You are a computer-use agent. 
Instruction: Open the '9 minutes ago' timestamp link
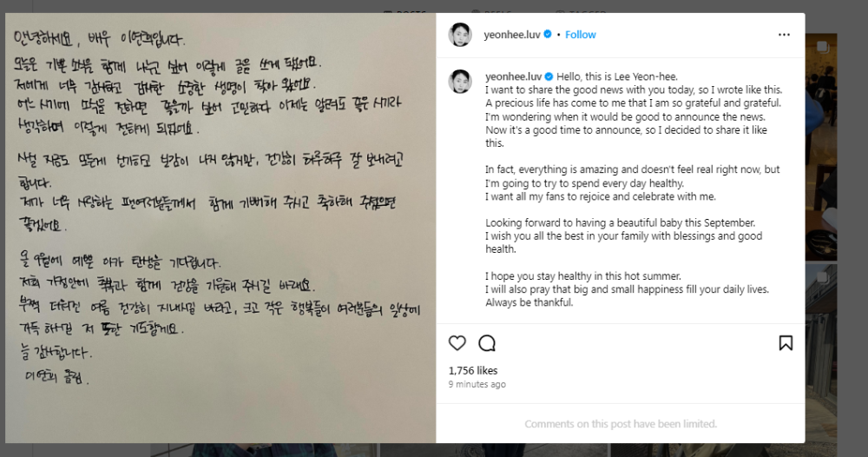click(477, 384)
